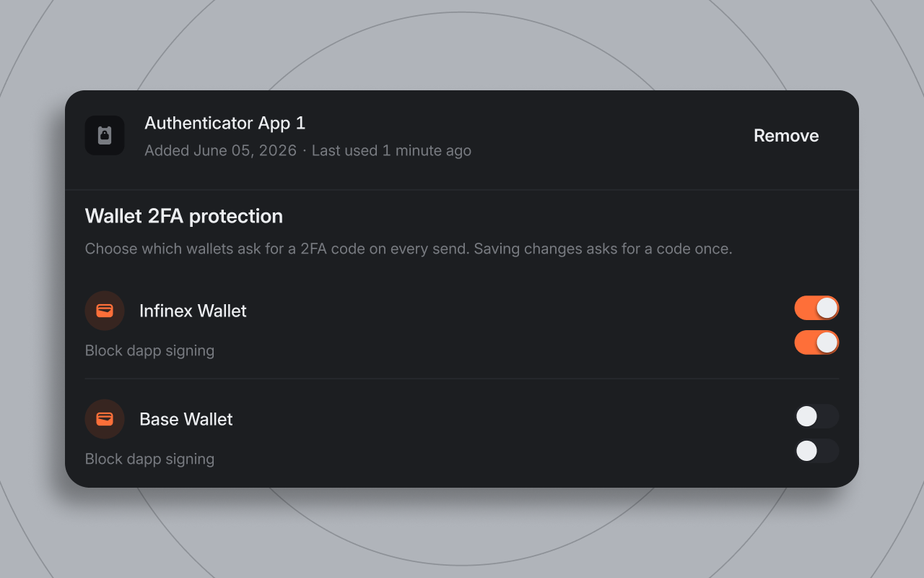Click the Infinex Wallet name label

[x=193, y=311]
